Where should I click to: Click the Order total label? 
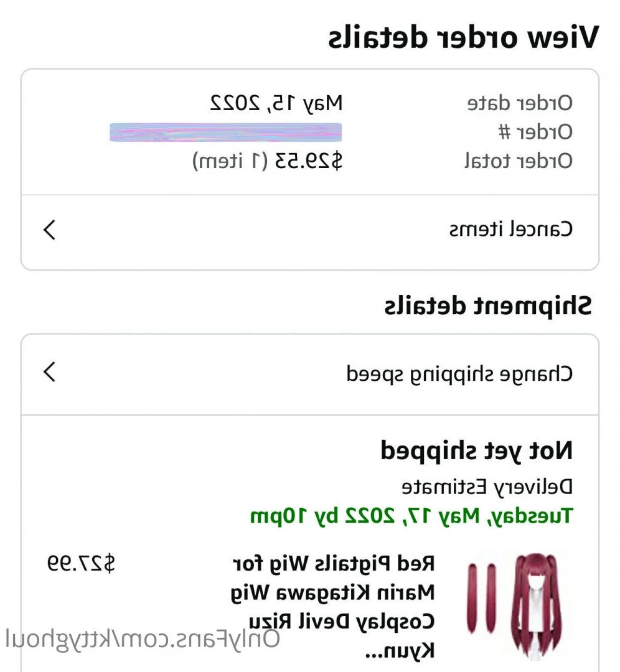click(518, 161)
